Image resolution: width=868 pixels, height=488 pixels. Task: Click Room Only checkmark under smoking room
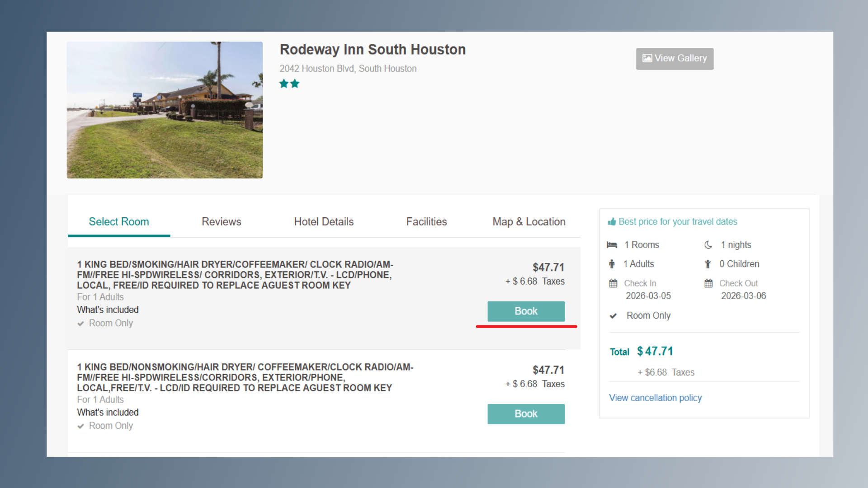[x=80, y=324]
